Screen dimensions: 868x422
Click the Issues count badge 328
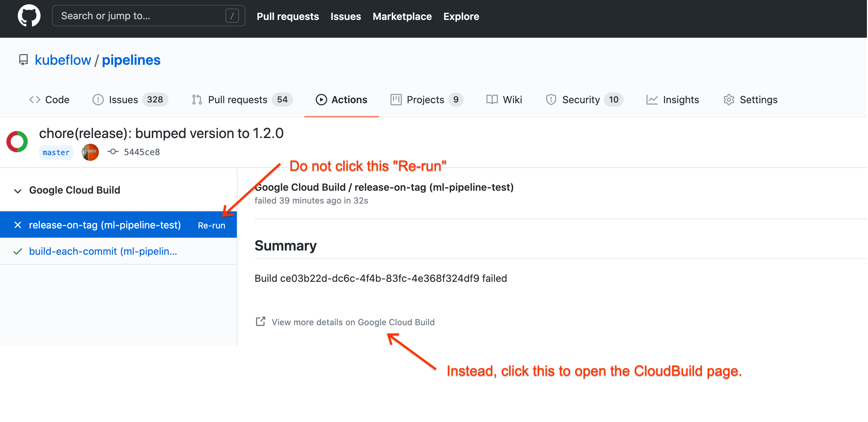tap(155, 100)
